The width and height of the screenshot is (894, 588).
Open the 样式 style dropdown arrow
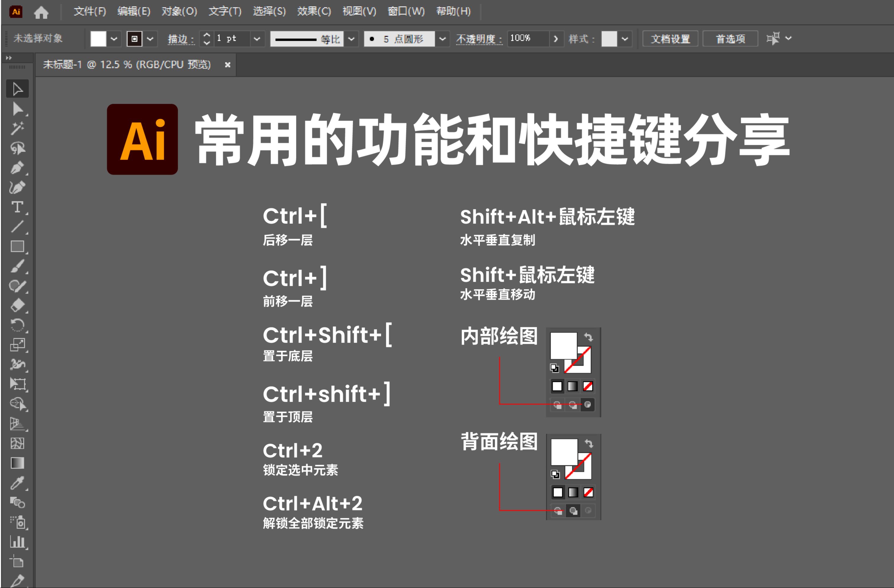coord(625,39)
